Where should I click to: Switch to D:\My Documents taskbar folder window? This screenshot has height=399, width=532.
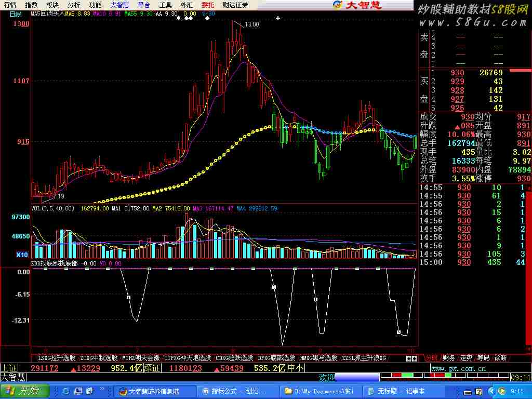[320, 391]
